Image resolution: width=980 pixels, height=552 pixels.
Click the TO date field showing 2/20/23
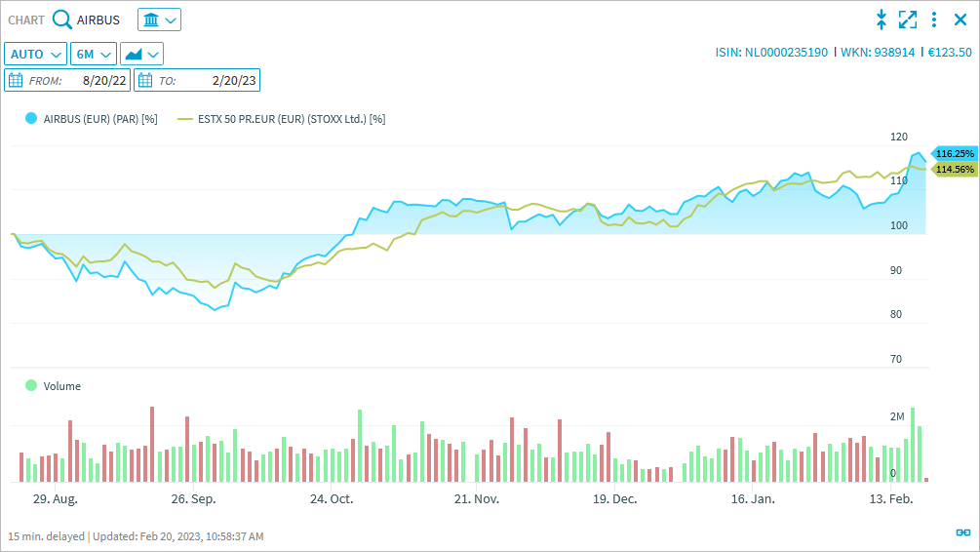pos(234,80)
